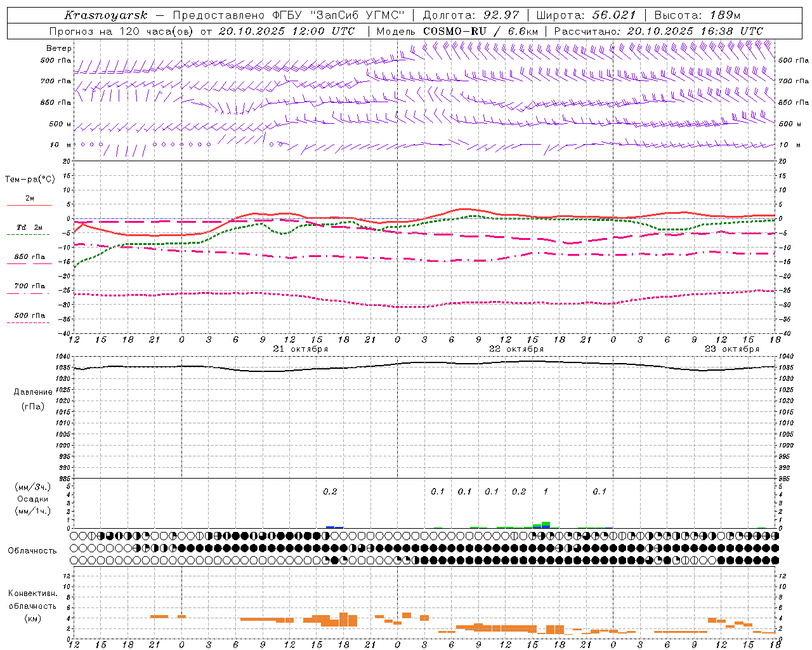The height and width of the screenshot is (650, 812).
Task: Click the Td 2м legend entry
Action: pyautogui.click(x=29, y=227)
